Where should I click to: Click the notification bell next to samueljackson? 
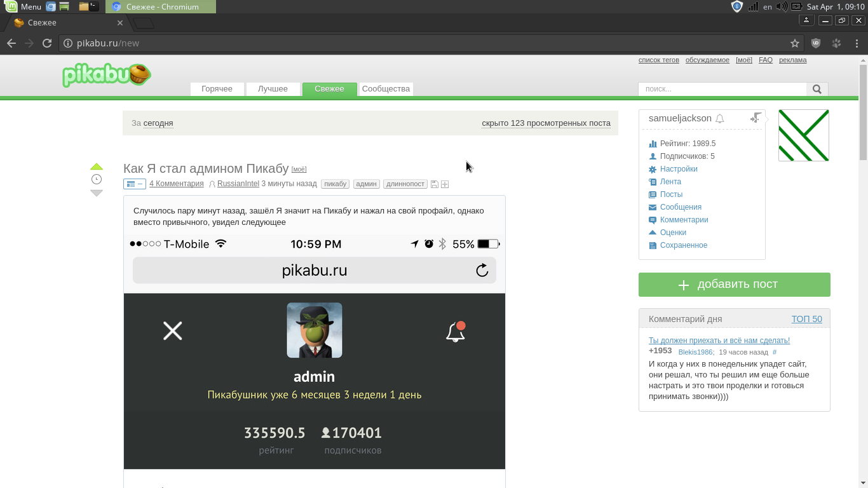point(720,119)
